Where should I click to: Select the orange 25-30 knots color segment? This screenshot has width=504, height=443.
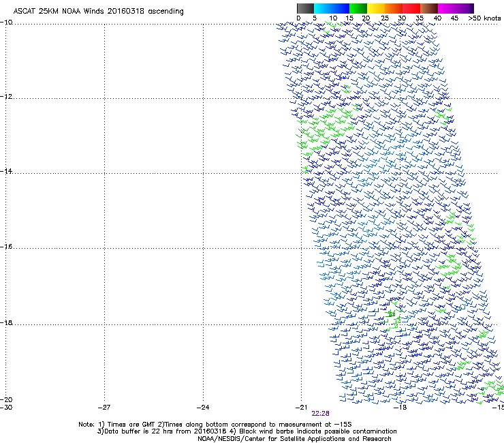tap(394, 8)
